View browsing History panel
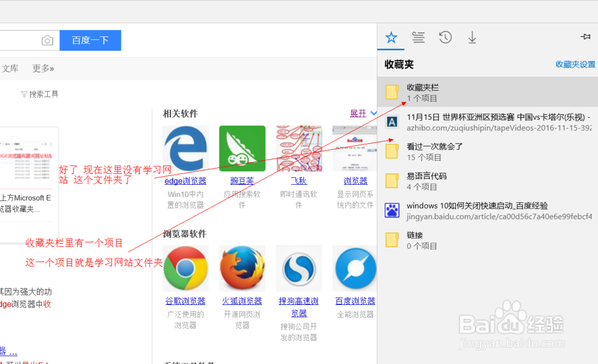 point(445,37)
